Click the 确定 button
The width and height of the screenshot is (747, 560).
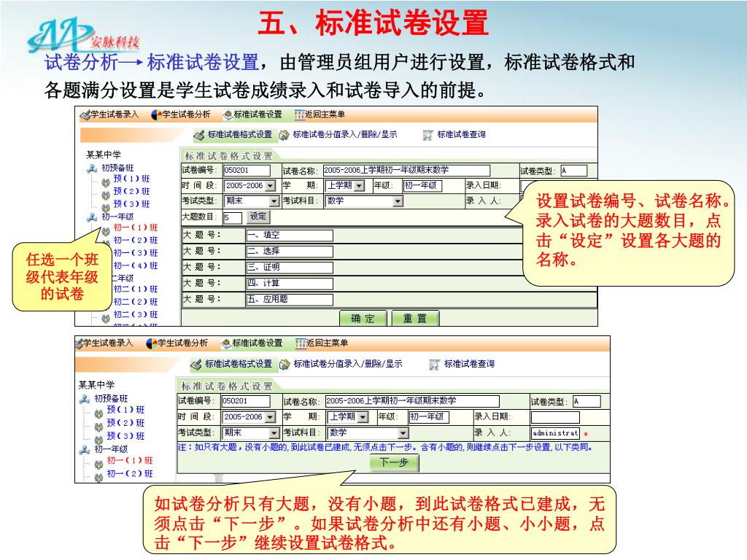363,318
